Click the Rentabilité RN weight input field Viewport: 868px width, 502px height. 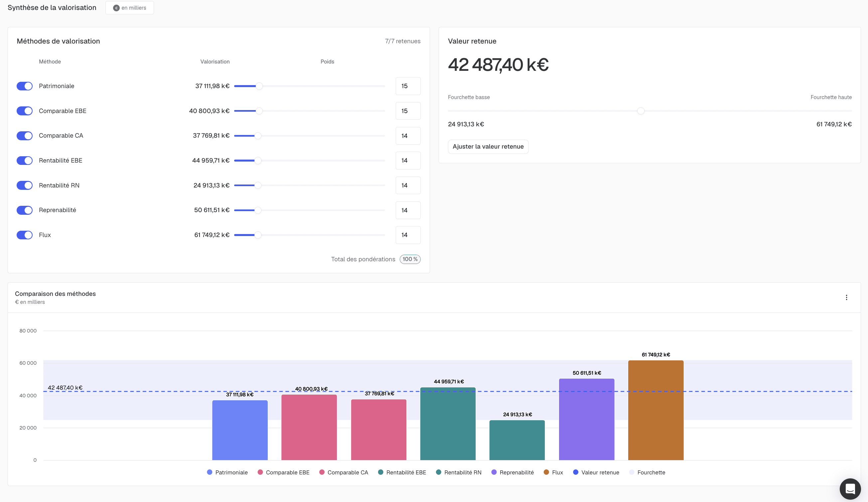[408, 185]
